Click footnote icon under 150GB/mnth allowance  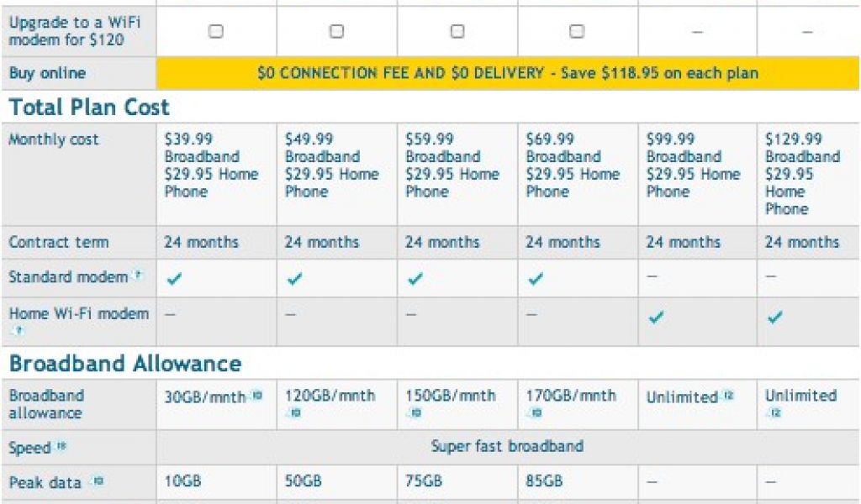(x=415, y=412)
